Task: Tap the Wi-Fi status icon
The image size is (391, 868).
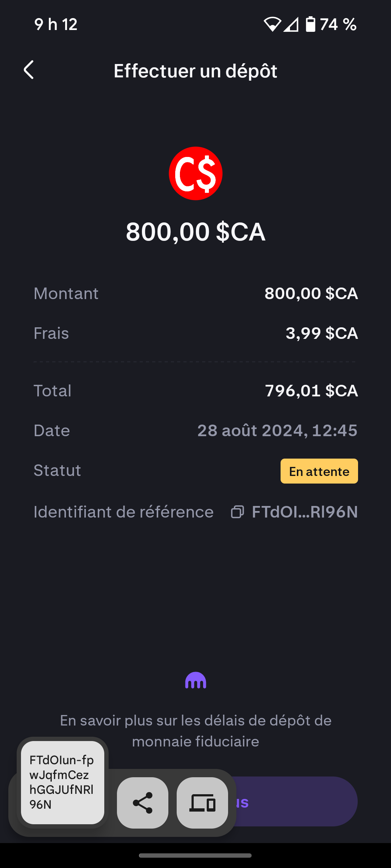Action: click(272, 25)
